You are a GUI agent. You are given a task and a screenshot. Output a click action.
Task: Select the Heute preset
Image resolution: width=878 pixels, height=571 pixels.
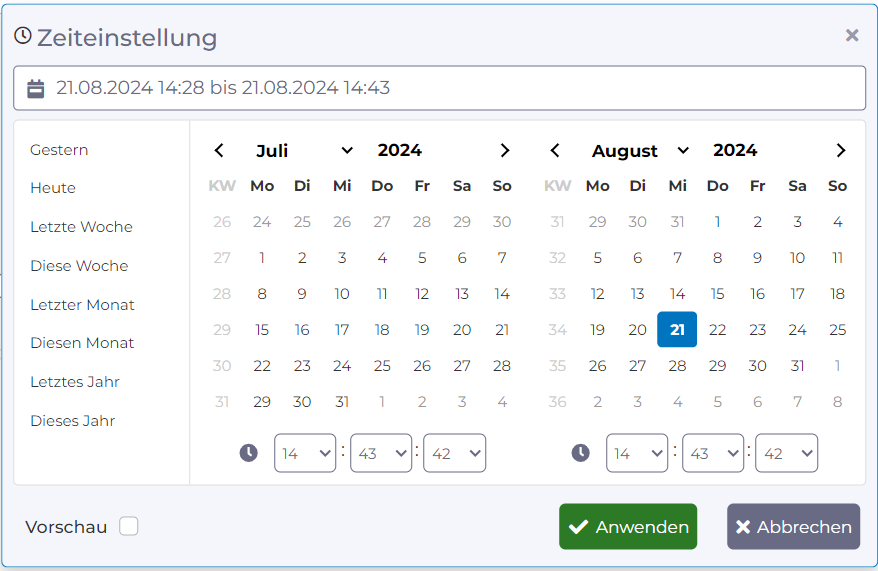53,188
